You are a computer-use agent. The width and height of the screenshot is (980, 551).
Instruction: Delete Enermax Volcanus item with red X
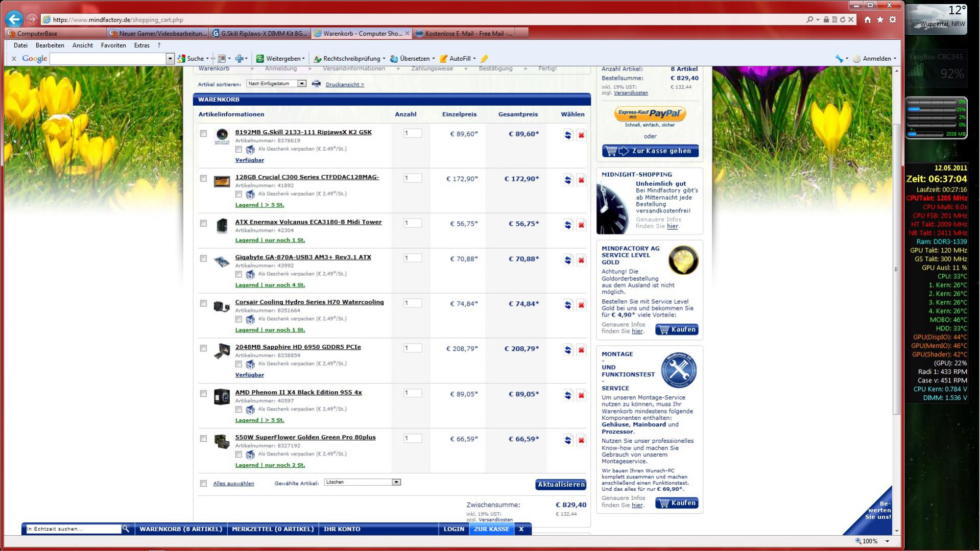pyautogui.click(x=581, y=225)
